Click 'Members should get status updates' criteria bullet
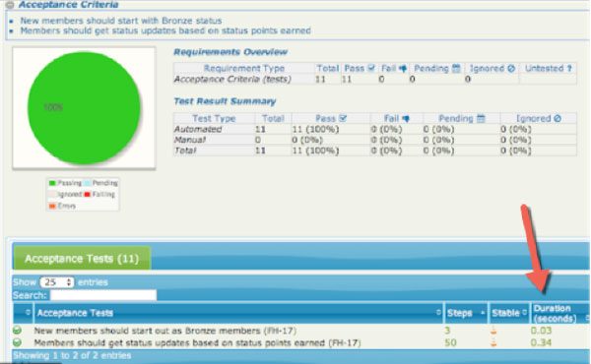 [165, 30]
